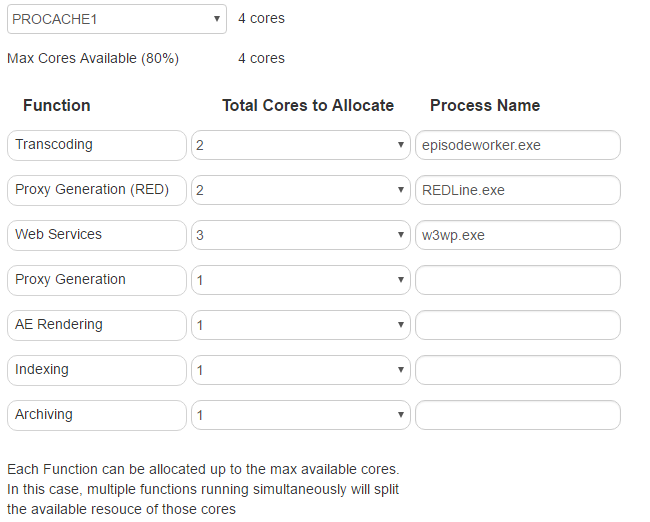This screenshot has height=522, width=650.
Task: Edit the episodeworker.exe process name field
Action: pyautogui.click(x=518, y=145)
